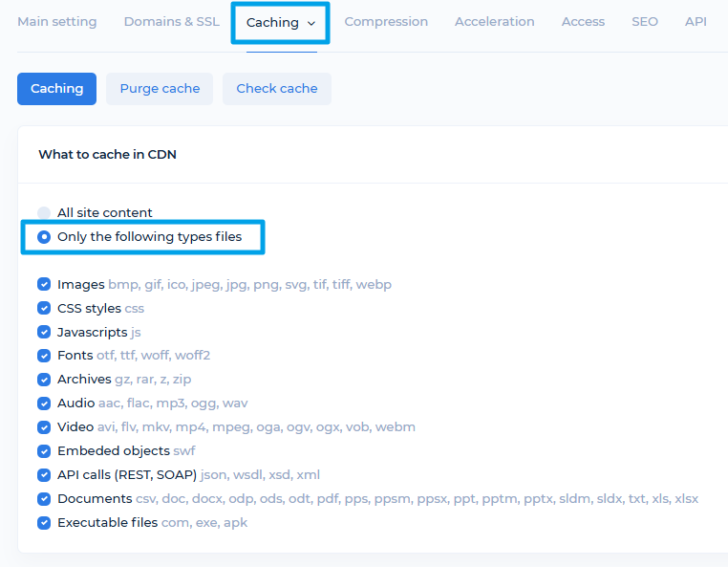Image resolution: width=728 pixels, height=567 pixels.
Task: Click the blue Caching sub-button
Action: pyautogui.click(x=56, y=89)
